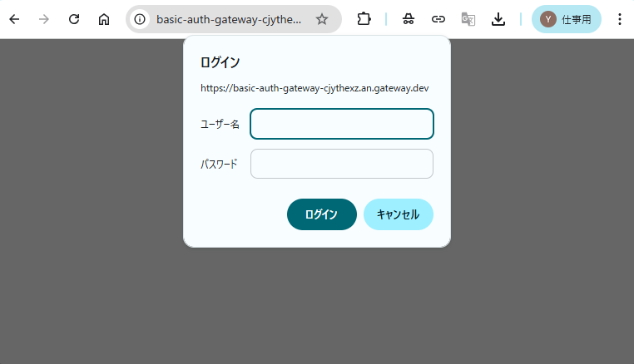Open the Google Translate extension icon
The image size is (634, 364).
468,19
